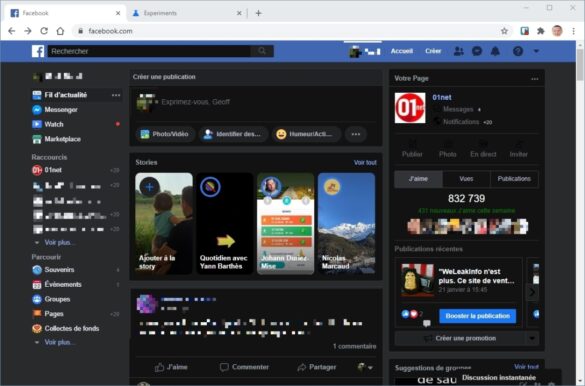The image size is (585, 386).
Task: Click Photo/Vidéo button
Action: (x=166, y=134)
